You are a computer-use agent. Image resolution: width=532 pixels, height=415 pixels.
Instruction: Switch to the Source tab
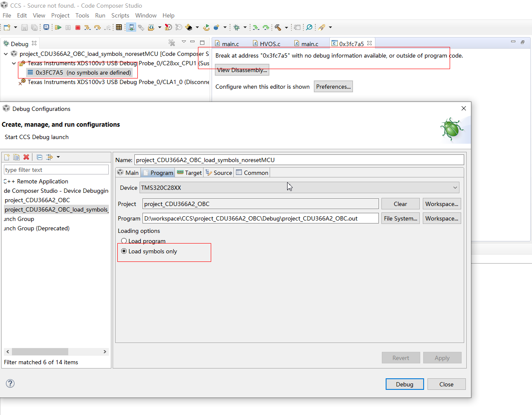218,173
